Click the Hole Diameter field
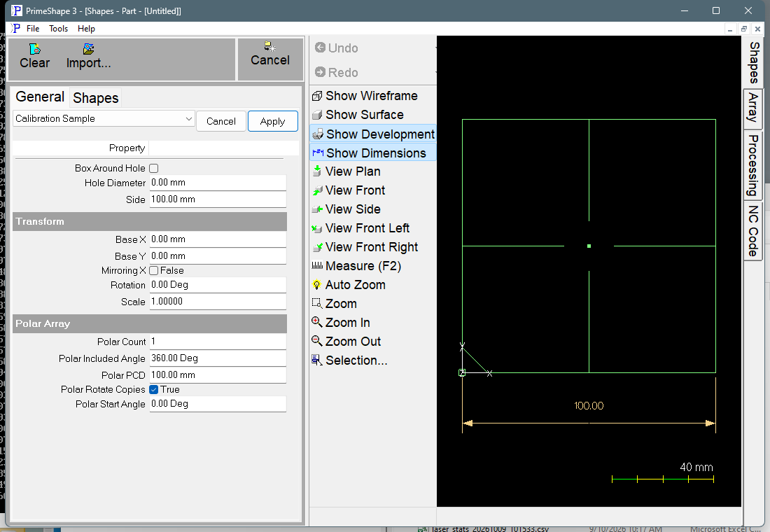This screenshot has width=770, height=532. [x=218, y=183]
